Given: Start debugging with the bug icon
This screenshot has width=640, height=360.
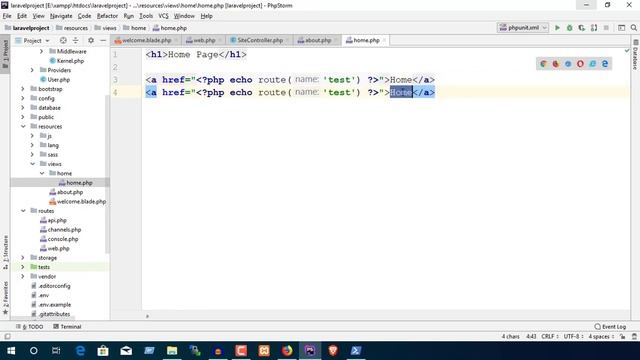Looking at the screenshot, I should (x=569, y=28).
